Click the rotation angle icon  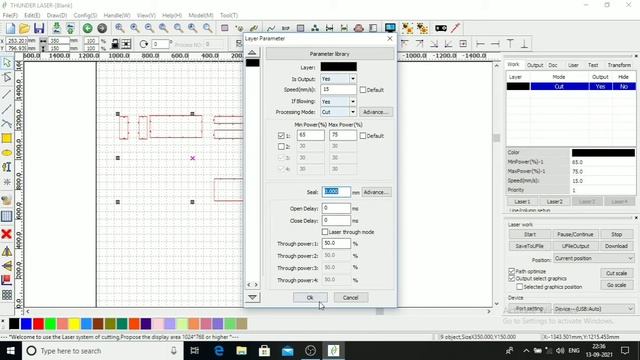click(143, 44)
